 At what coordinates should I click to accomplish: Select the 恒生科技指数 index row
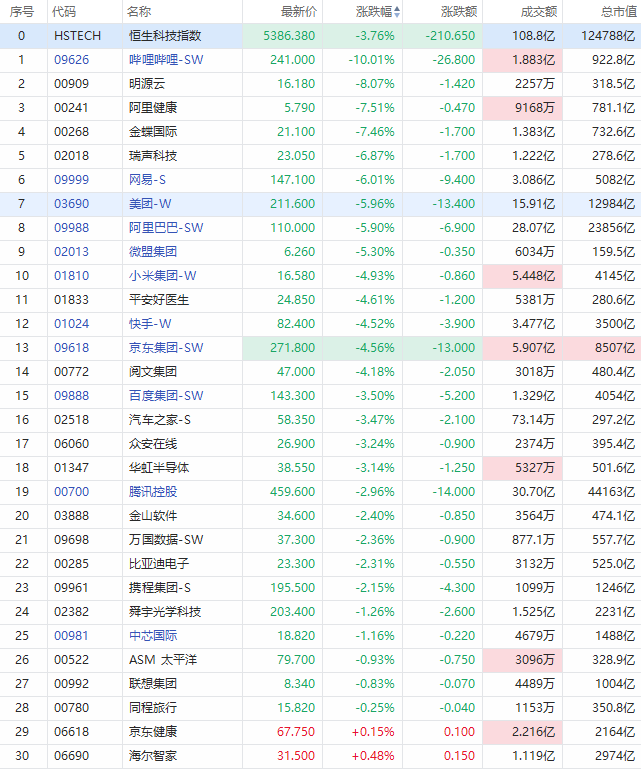[165, 36]
